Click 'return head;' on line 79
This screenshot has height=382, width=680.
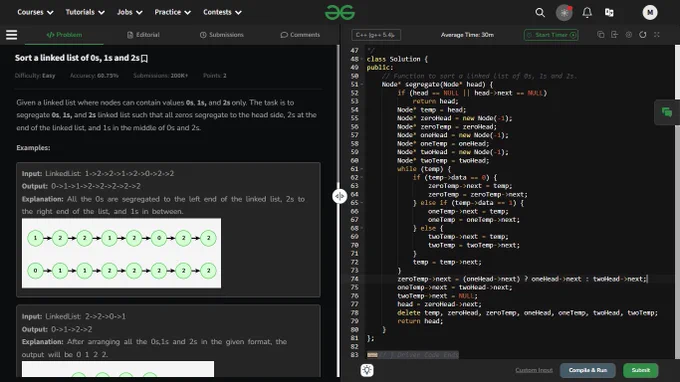pyautogui.click(x=420, y=321)
